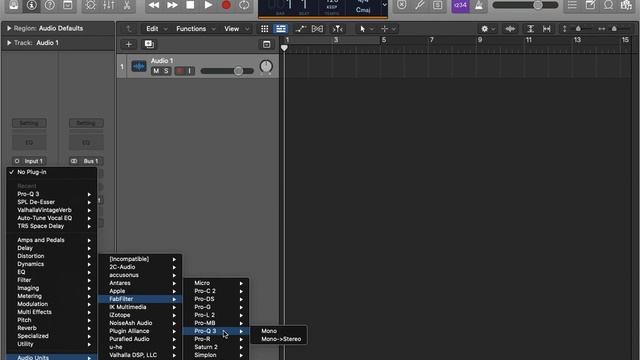This screenshot has height=360, width=640.
Task: Toggle the purple Count-in 1234 button
Action: coord(460,5)
